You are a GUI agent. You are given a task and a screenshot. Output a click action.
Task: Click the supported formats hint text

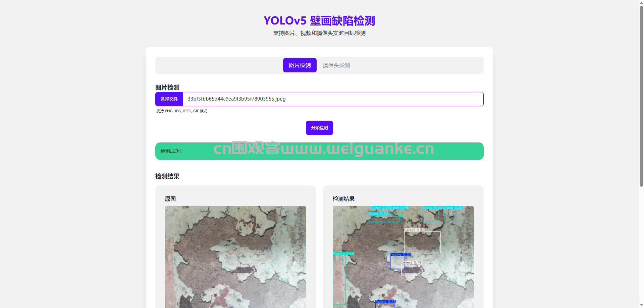click(x=182, y=111)
